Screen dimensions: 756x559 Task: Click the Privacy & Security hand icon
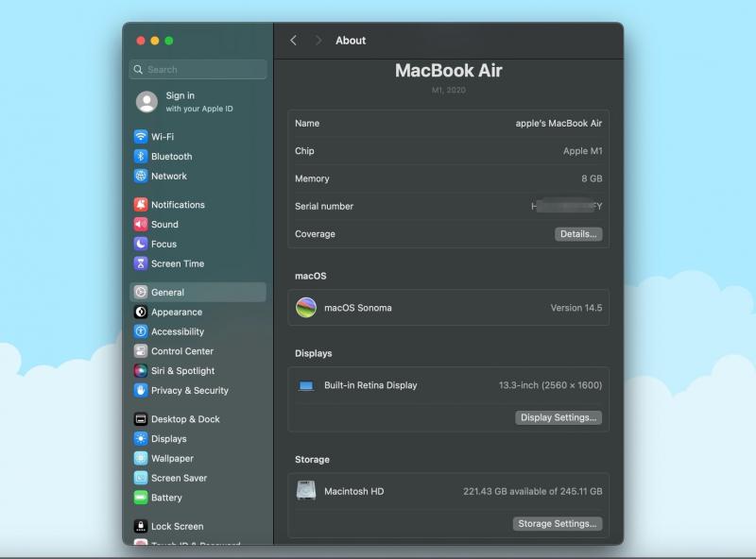(140, 390)
